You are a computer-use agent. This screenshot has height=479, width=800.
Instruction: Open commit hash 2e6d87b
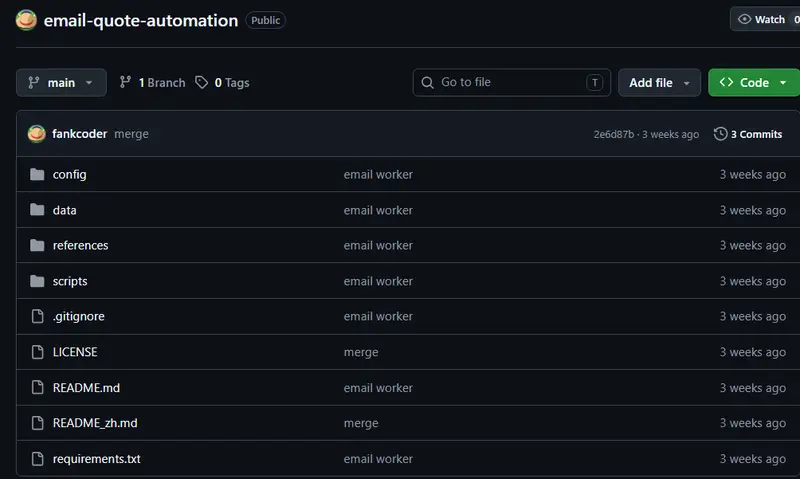614,134
